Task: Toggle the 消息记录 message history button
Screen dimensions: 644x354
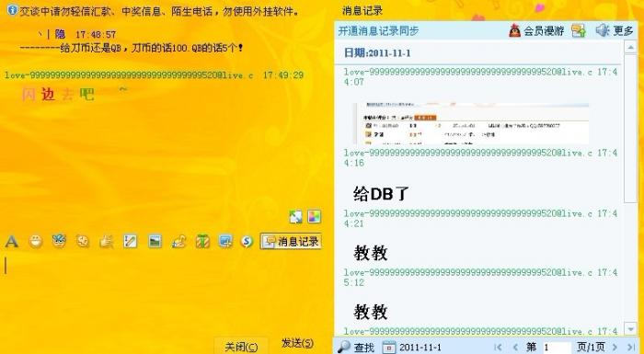Action: point(291,242)
